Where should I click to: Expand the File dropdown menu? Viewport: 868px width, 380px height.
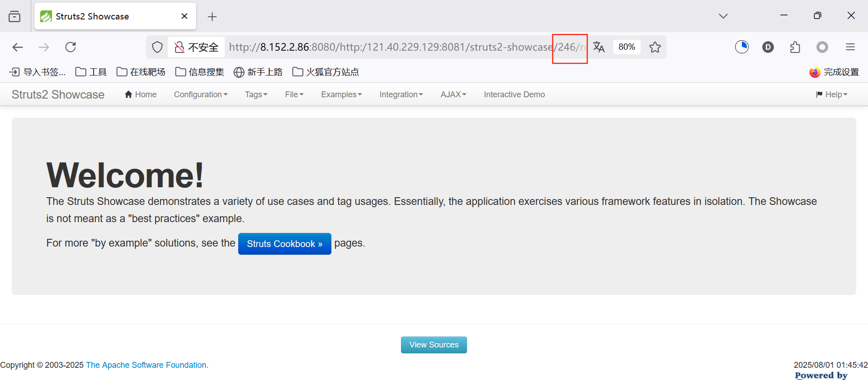tap(294, 95)
